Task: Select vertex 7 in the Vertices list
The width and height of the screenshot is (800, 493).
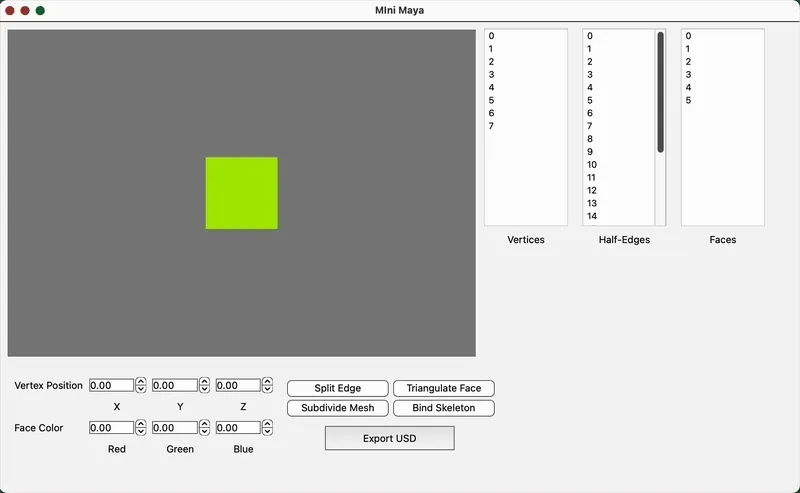Action: (492, 126)
